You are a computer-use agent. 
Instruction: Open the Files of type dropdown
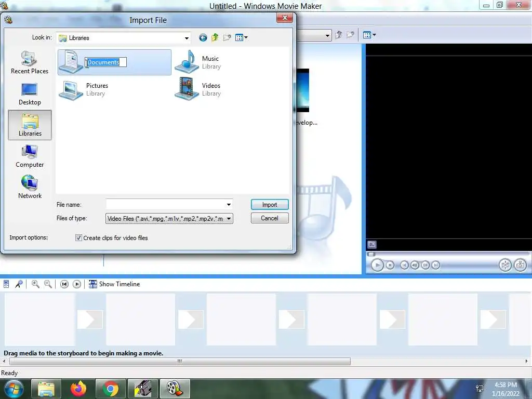point(169,219)
